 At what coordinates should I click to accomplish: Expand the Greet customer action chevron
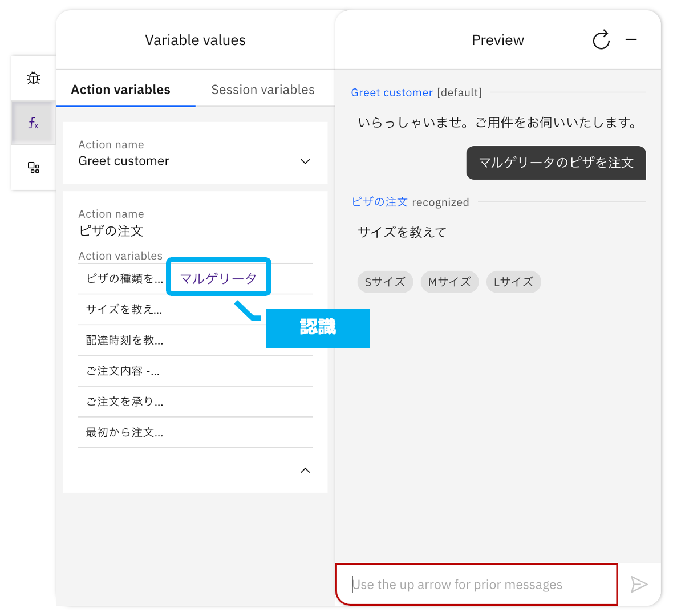305,161
